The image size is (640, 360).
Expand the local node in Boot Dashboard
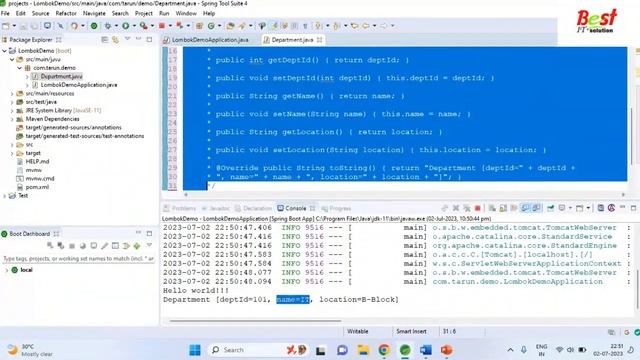click(x=7, y=270)
